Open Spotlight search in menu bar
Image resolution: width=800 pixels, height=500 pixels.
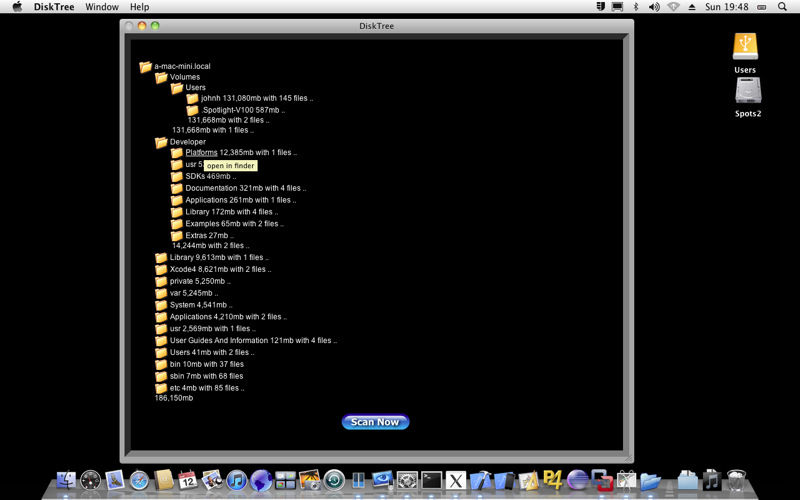click(783, 7)
